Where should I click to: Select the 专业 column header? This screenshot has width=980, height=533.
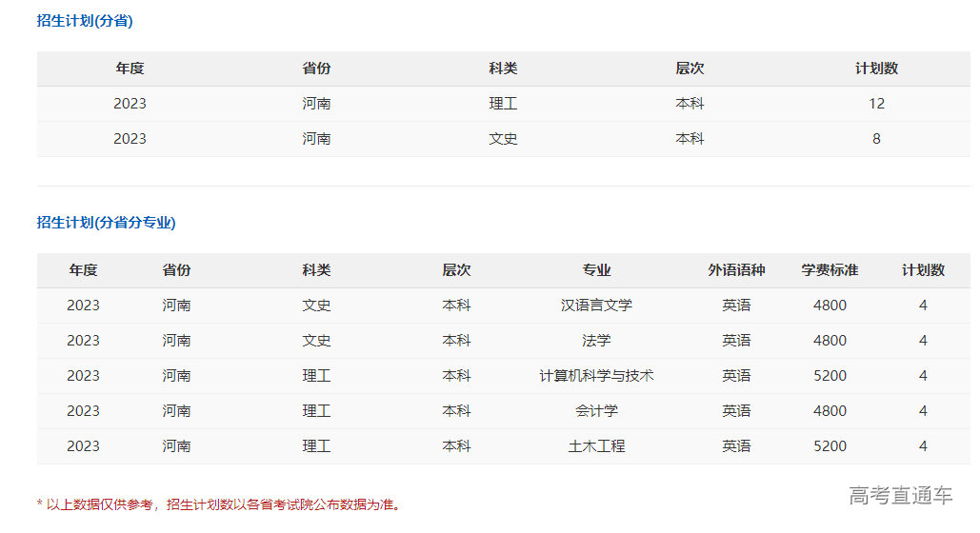click(x=596, y=270)
